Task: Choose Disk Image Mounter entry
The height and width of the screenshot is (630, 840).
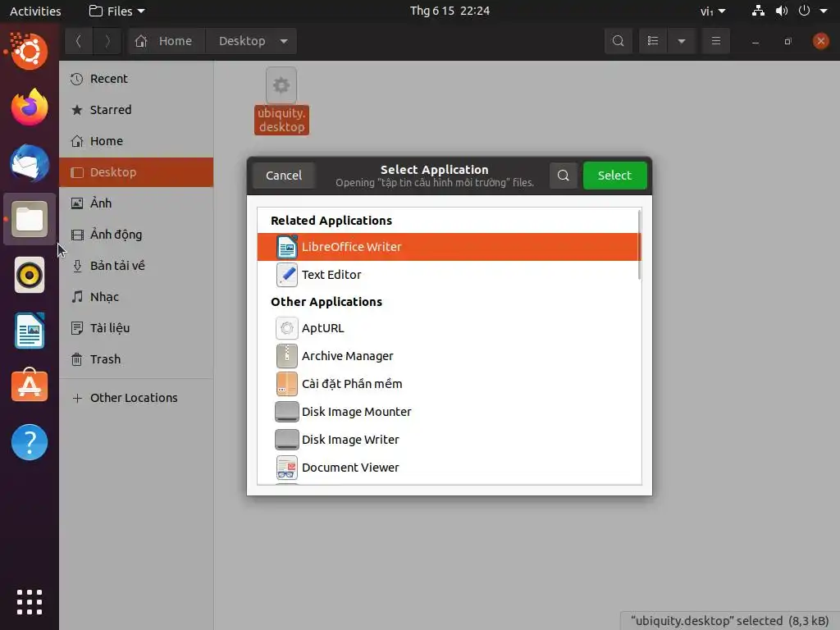Action: [448, 412]
